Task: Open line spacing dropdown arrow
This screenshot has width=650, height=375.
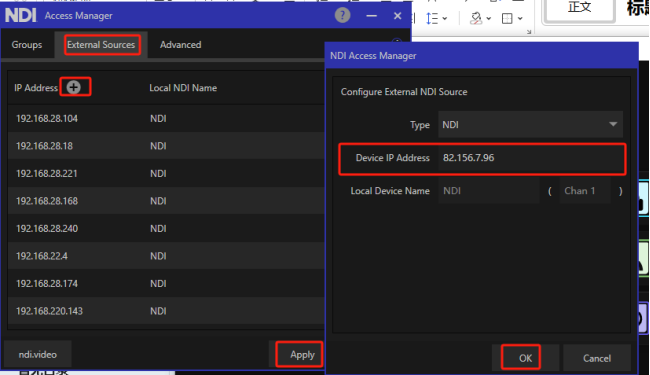Action: tap(445, 18)
